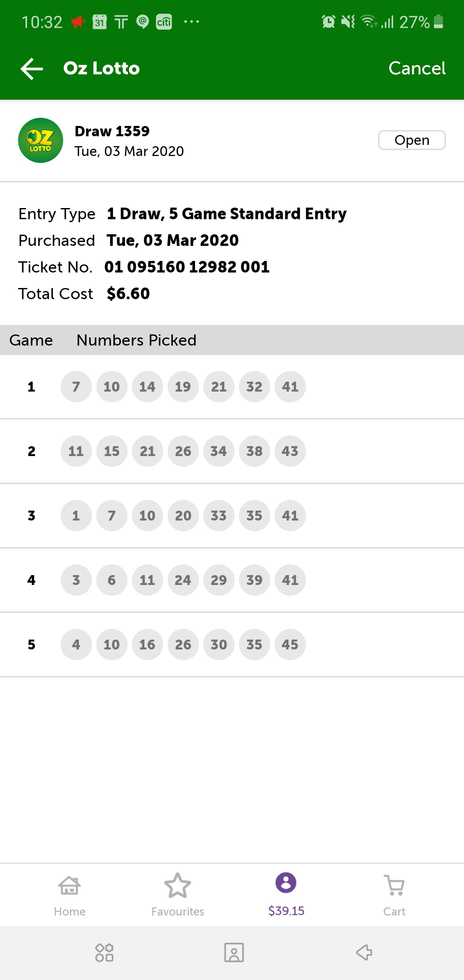Tap the Citi notification icon
This screenshot has width=464, height=980.
pyautogui.click(x=164, y=21)
